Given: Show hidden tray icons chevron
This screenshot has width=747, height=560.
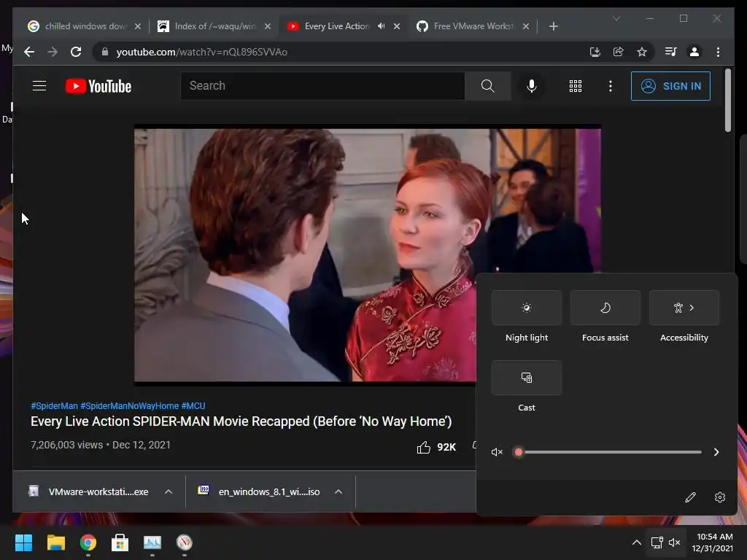Looking at the screenshot, I should 636,542.
